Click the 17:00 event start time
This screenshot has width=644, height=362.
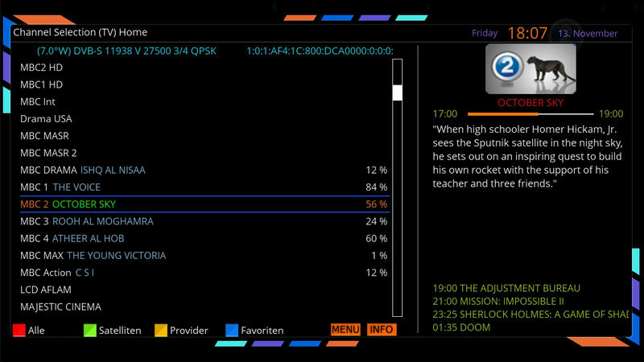pos(445,113)
